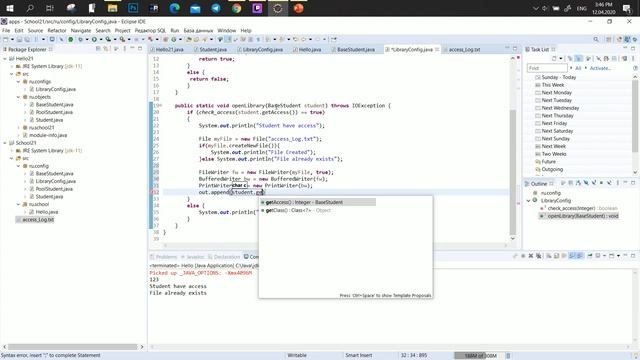Click the Save icon in main toolbar

(20, 40)
